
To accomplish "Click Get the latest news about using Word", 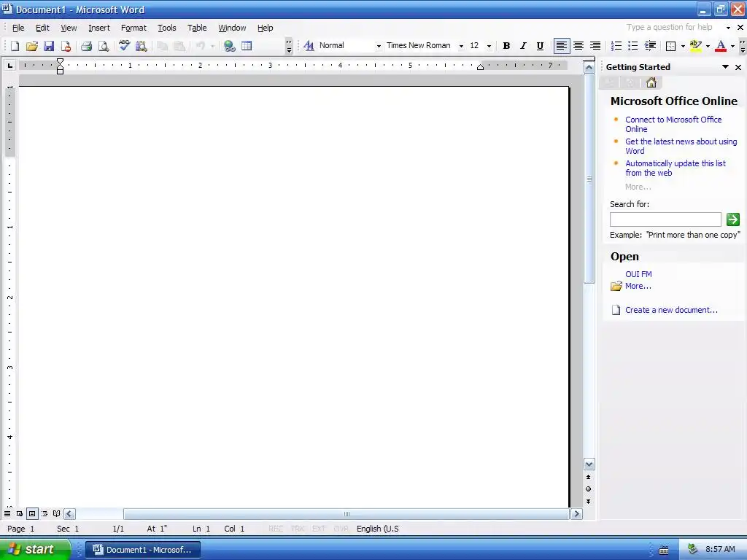I will pos(681,146).
